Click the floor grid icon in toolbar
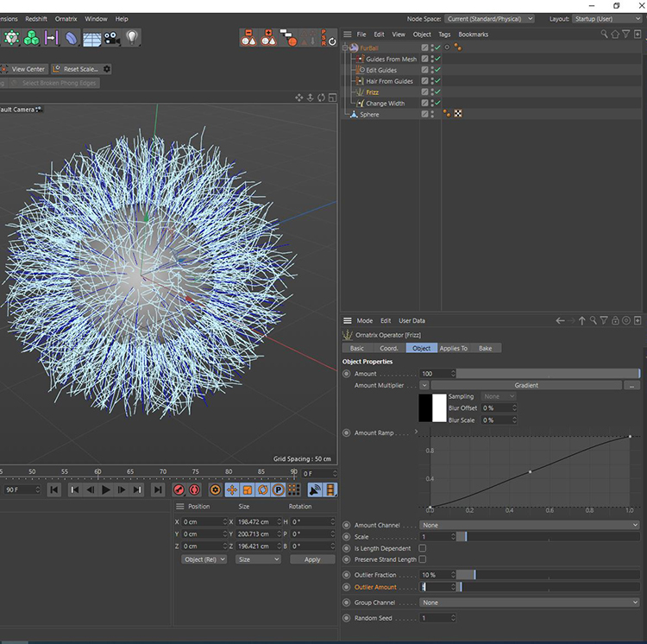The width and height of the screenshot is (647, 644). point(91,38)
